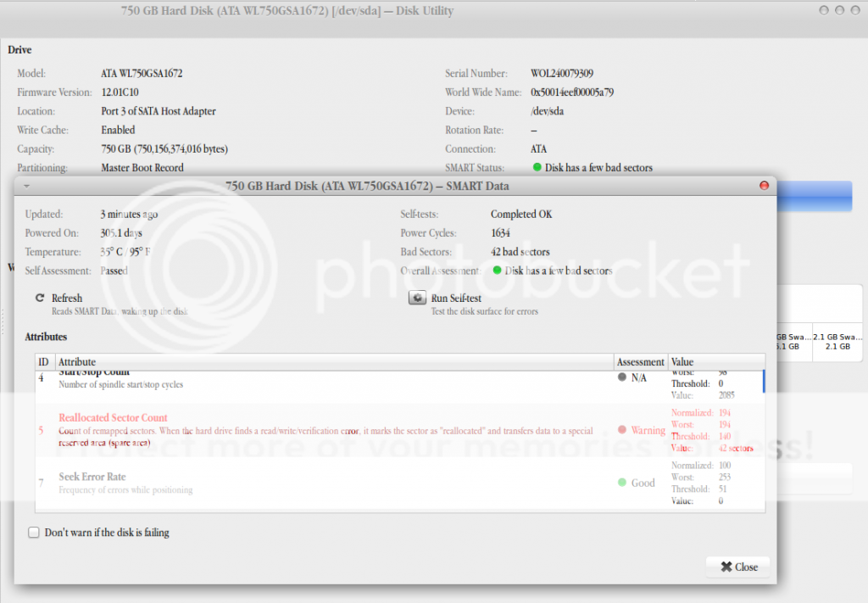
Task: Click the green Good assessment indicator
Action: pos(622,483)
